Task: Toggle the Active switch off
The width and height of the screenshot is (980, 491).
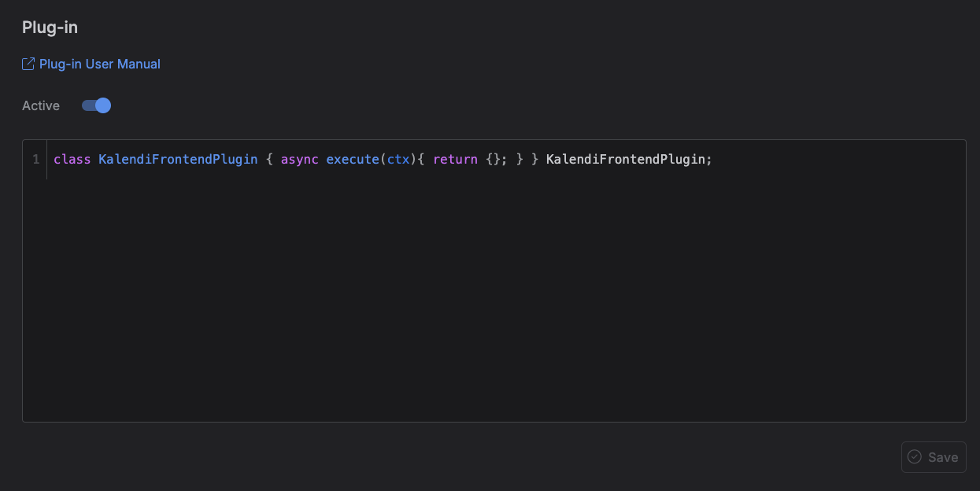Action: pos(97,105)
